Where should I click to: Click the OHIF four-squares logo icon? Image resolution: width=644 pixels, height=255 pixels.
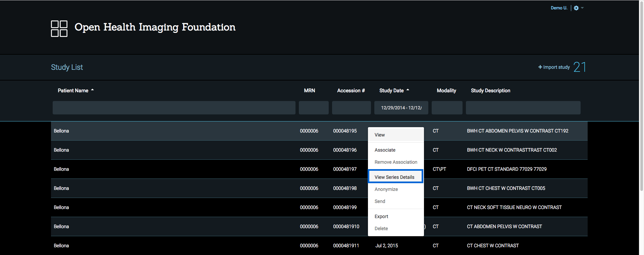(x=59, y=29)
